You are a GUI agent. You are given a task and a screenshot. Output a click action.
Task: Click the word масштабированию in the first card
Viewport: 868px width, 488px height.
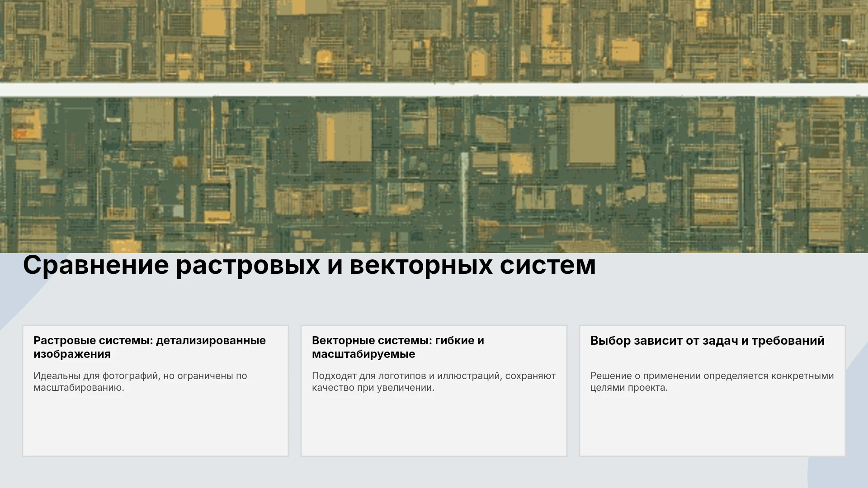(x=79, y=388)
